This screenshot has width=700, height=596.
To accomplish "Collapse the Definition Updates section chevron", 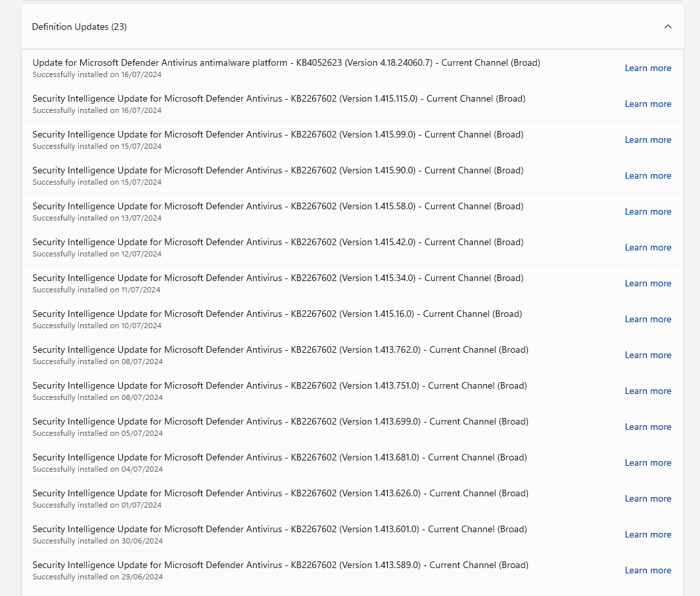I will pos(668,27).
